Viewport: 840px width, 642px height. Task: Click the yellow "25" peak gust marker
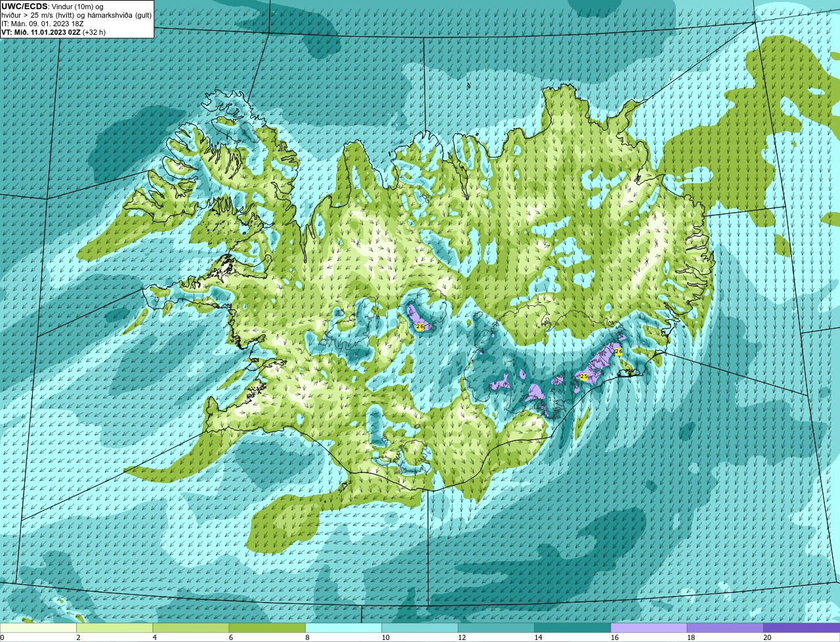(x=583, y=376)
